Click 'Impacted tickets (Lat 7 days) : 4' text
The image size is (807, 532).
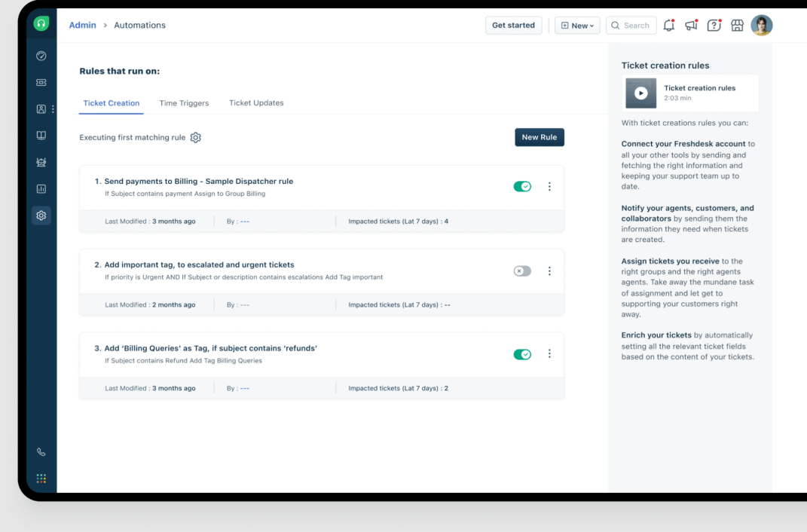pyautogui.click(x=398, y=222)
